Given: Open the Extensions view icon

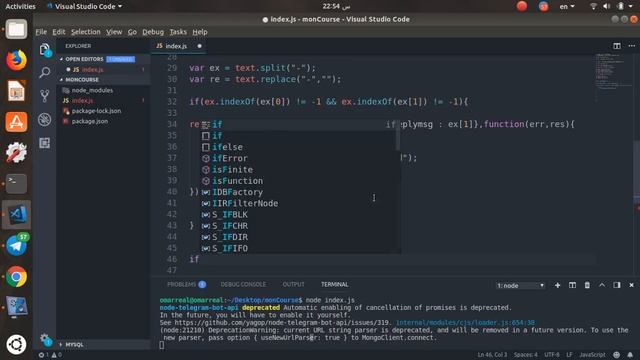Looking at the screenshot, I should tap(45, 142).
